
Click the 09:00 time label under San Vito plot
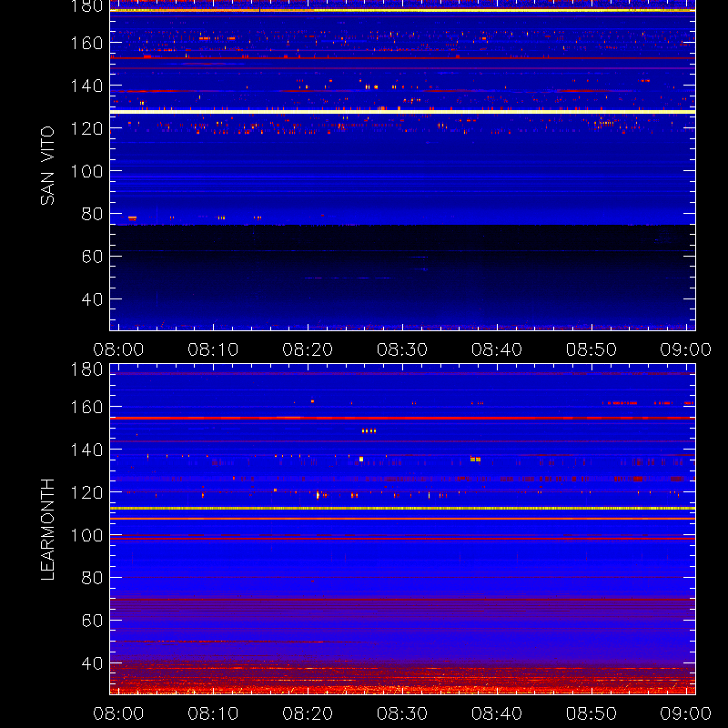pos(686,349)
